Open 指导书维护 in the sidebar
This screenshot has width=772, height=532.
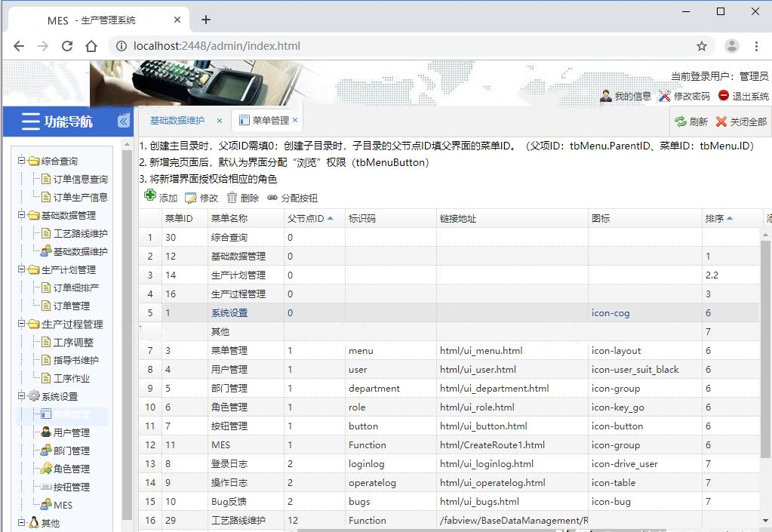[x=75, y=360]
